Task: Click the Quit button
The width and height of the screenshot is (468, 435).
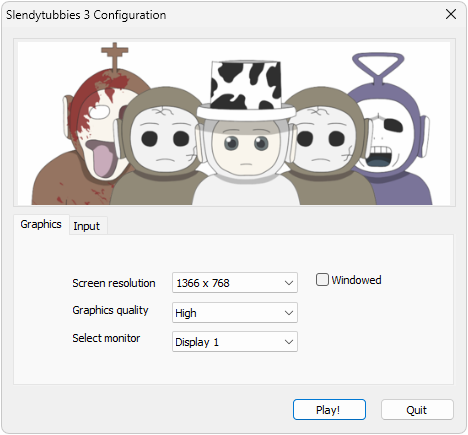Action: pyautogui.click(x=417, y=409)
